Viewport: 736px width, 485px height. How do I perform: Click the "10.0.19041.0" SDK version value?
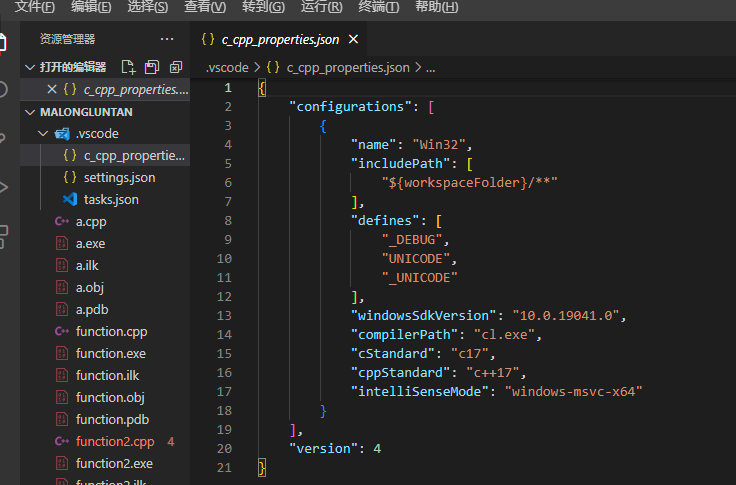click(x=566, y=316)
